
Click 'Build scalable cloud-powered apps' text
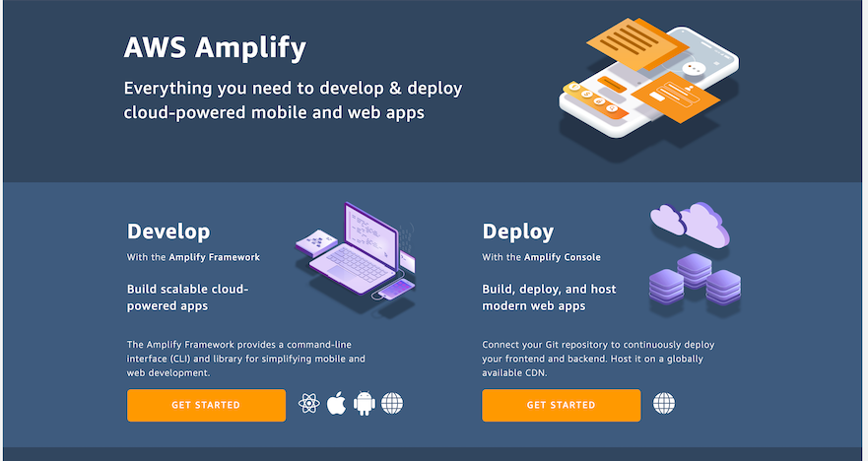click(x=187, y=297)
